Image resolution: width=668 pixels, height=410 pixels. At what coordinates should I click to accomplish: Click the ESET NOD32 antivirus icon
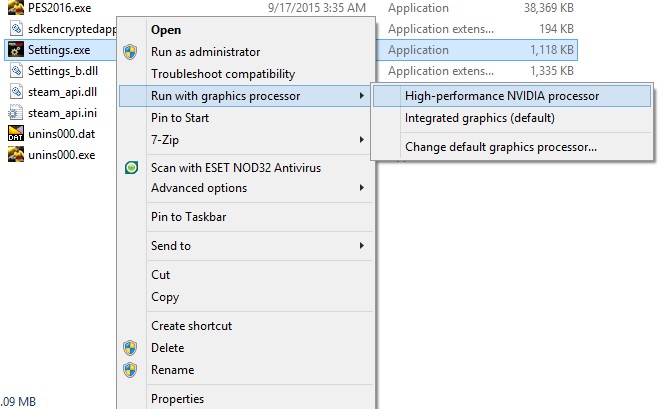pyautogui.click(x=131, y=167)
